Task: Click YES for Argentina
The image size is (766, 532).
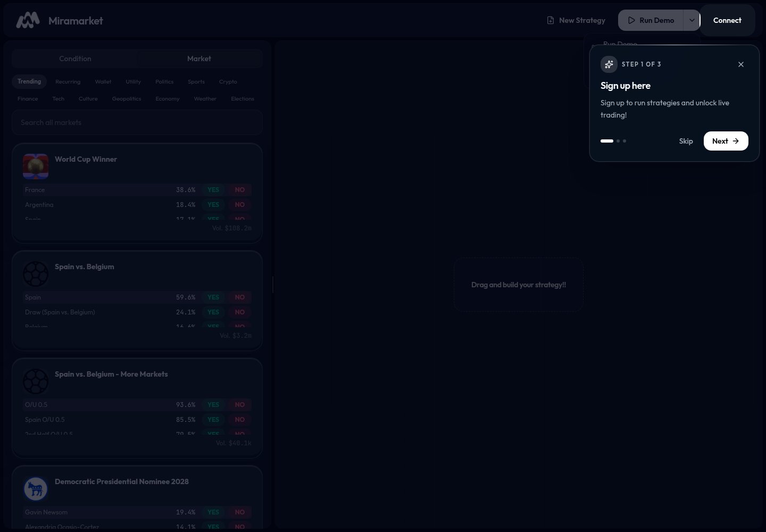Action: coord(213,205)
